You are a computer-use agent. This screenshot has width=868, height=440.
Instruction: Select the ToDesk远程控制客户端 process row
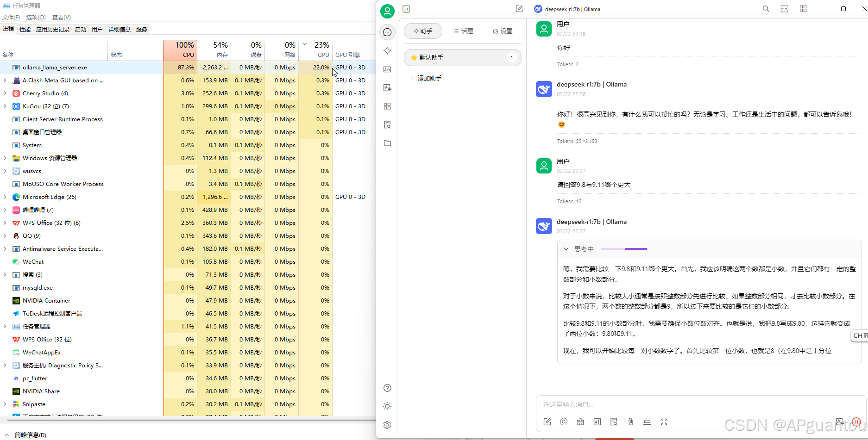point(188,313)
